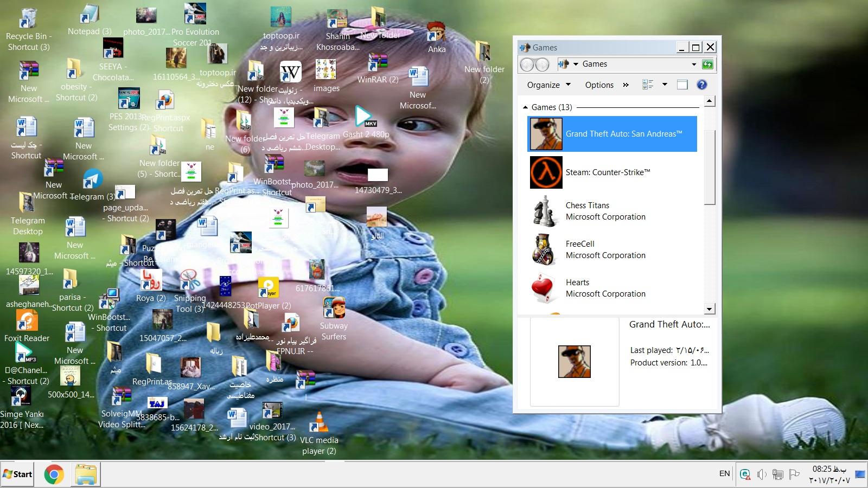
Task: Click the Show desktop button on taskbar
Action: [860, 474]
